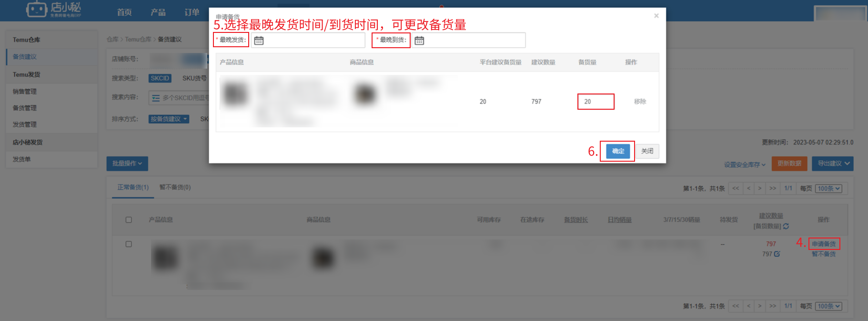Confirm the dialog with 确定 button

618,151
